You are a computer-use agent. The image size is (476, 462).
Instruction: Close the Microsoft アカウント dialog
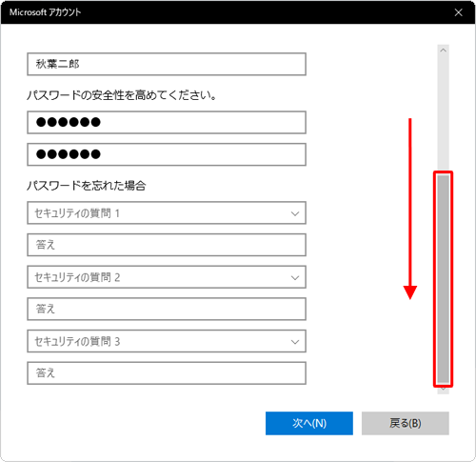click(x=458, y=12)
